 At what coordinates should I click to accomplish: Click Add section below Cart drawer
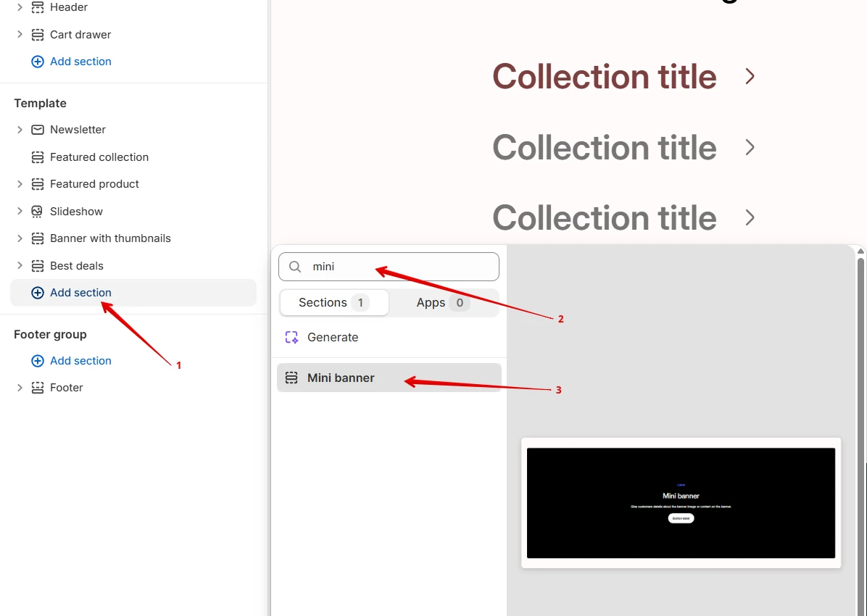(x=71, y=62)
